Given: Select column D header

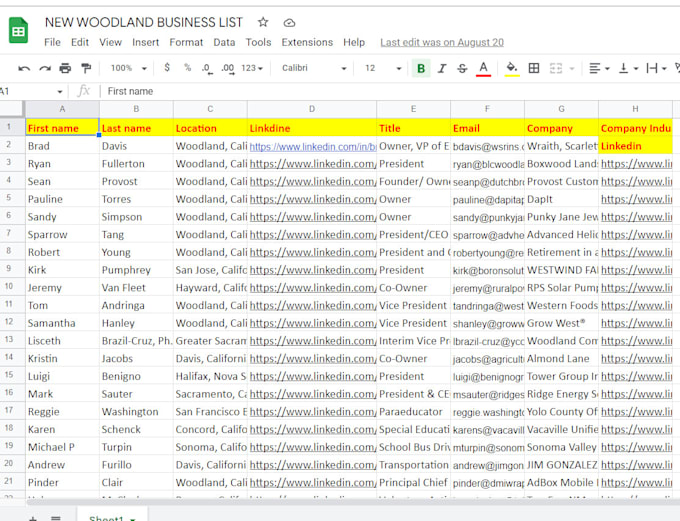Looking at the screenshot, I should pos(312,109).
